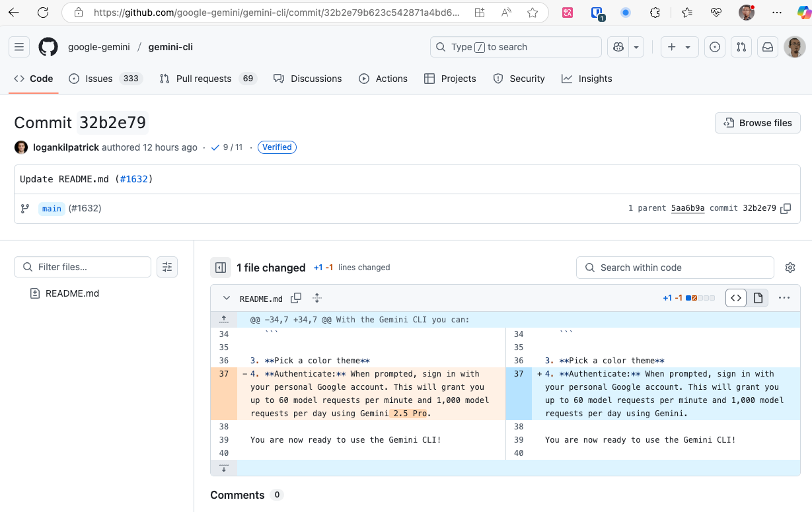Copy README.md file path icon
The image size is (812, 512).
296,299
